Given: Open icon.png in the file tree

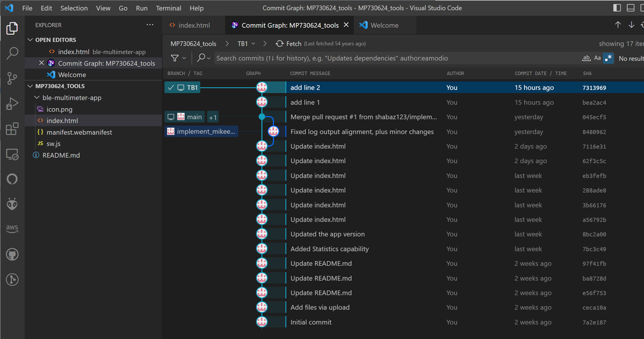Looking at the screenshot, I should click(x=59, y=109).
